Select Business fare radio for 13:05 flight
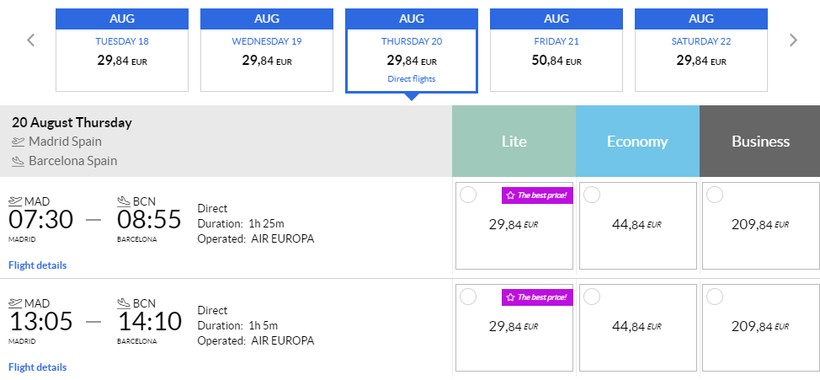This screenshot has width=820, height=380. click(715, 296)
